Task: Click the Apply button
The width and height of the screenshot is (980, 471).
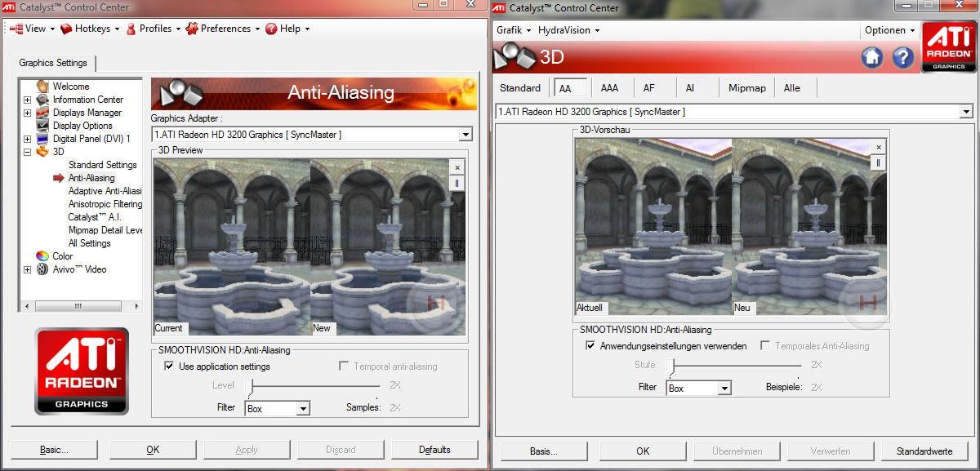Action: [x=247, y=450]
